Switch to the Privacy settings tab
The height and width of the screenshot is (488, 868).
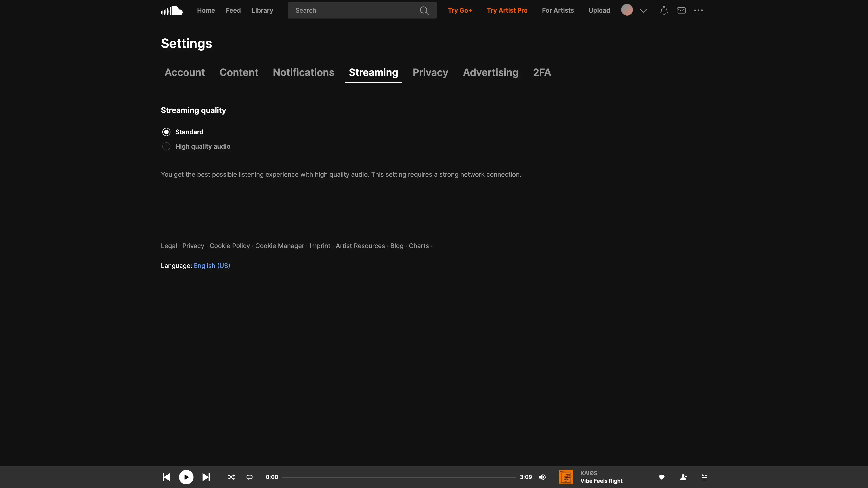[x=430, y=72]
